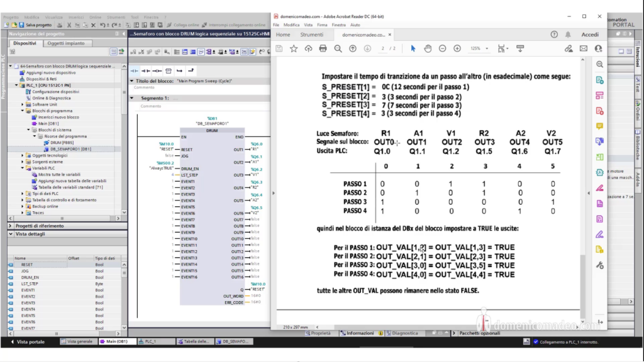Screen dimensions: 644x362
Task: Select the hand pan tool in Acrobat
Action: pos(428,48)
